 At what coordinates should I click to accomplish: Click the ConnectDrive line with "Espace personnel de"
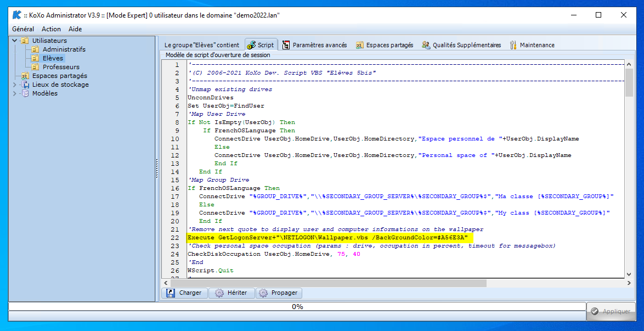point(397,139)
